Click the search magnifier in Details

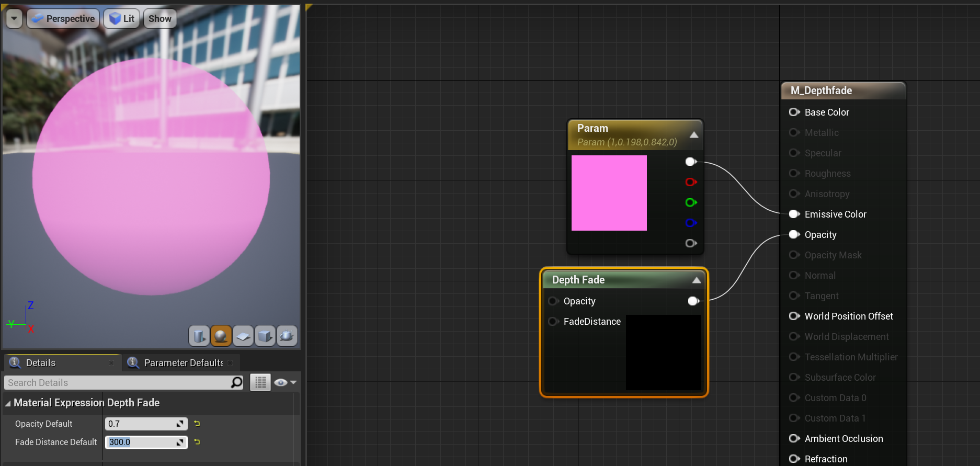(x=237, y=382)
